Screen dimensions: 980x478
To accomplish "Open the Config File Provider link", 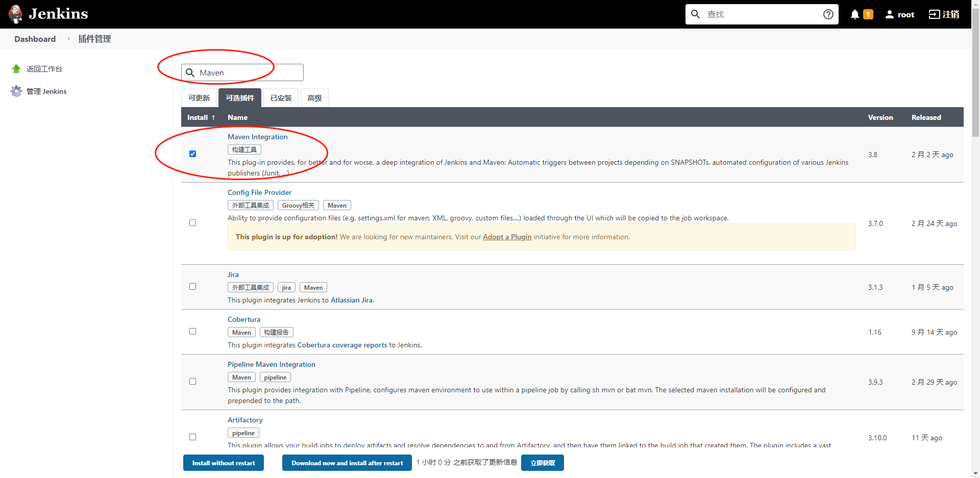I will coord(259,192).
